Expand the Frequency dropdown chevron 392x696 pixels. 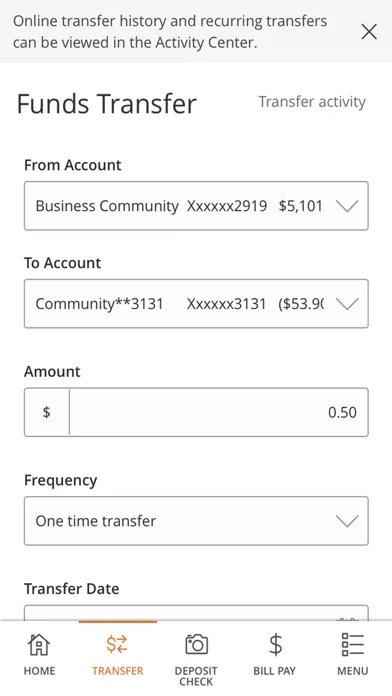click(347, 521)
